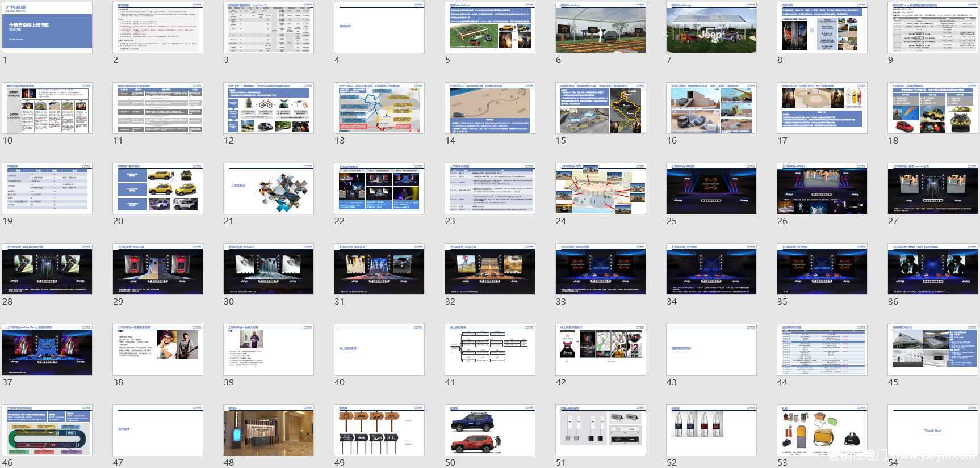Pick slide 26 stage thumbnail
Viewport: 980px width, 468px height.
click(x=822, y=188)
